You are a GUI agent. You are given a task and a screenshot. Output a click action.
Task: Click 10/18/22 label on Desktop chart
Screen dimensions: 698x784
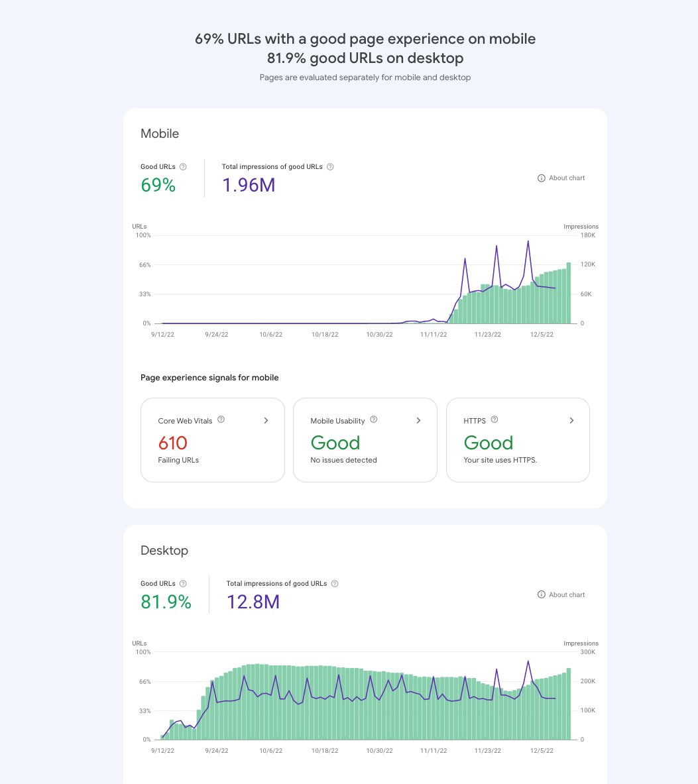click(325, 750)
